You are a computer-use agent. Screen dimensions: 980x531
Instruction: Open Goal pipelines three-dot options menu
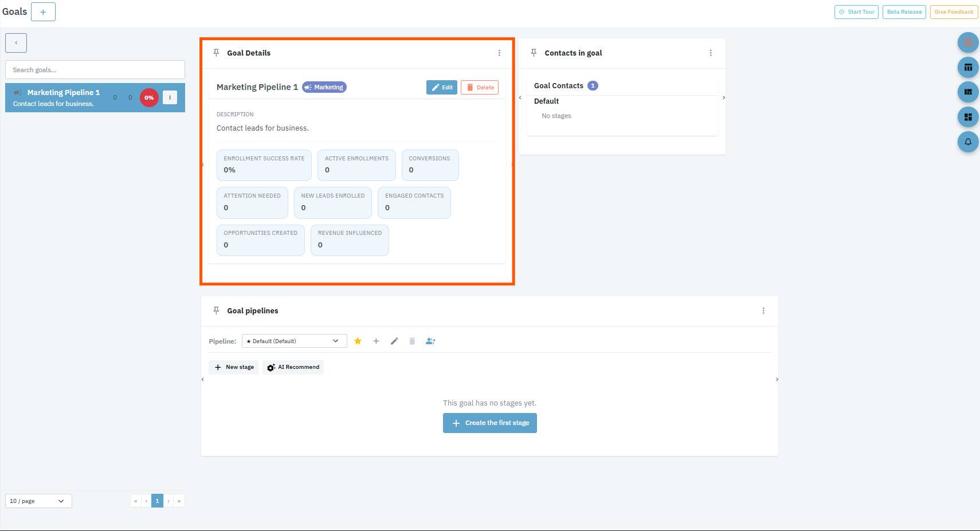[763, 310]
